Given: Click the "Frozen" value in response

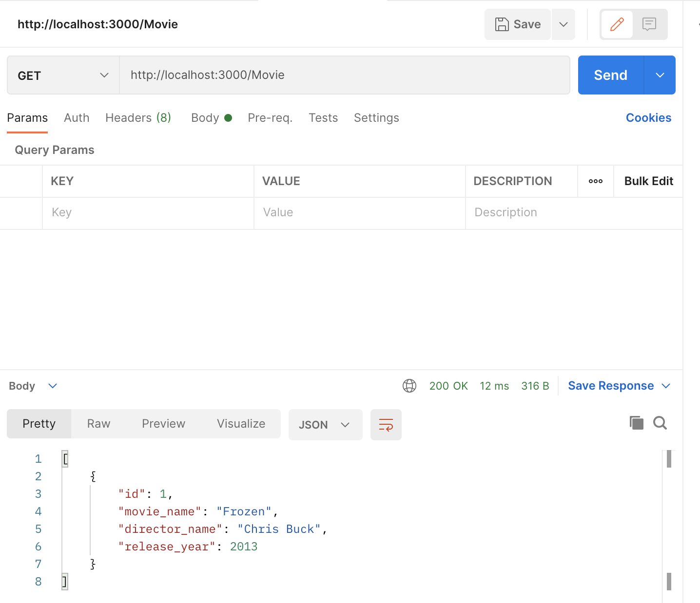Looking at the screenshot, I should coord(244,511).
